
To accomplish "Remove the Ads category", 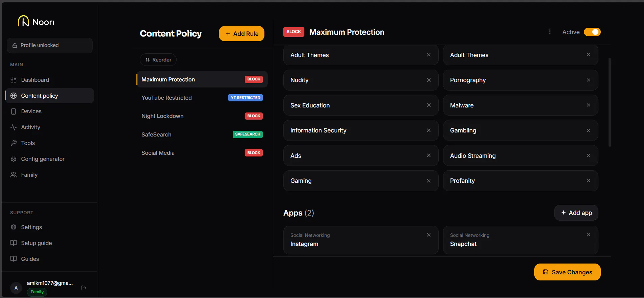I will (429, 155).
